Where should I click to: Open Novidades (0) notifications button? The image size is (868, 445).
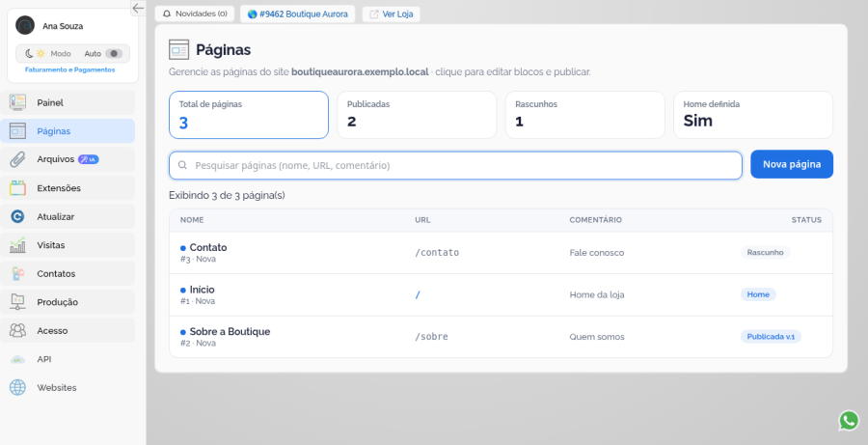[194, 14]
